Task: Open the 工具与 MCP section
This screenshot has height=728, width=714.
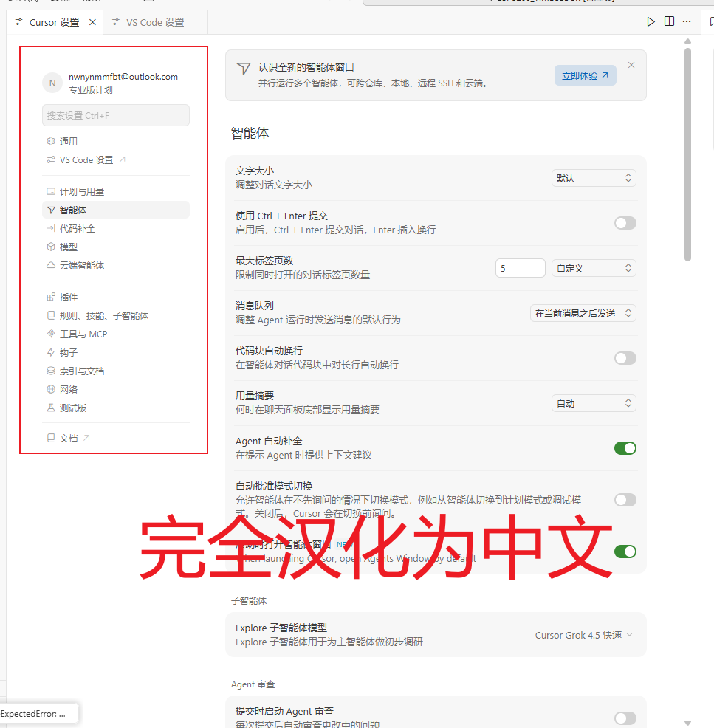Action: (x=116, y=334)
